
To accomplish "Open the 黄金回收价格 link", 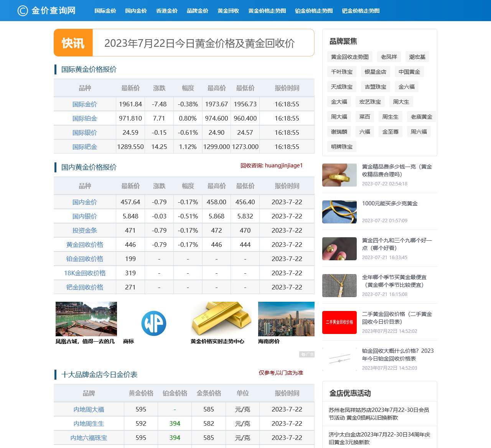I will (85, 245).
